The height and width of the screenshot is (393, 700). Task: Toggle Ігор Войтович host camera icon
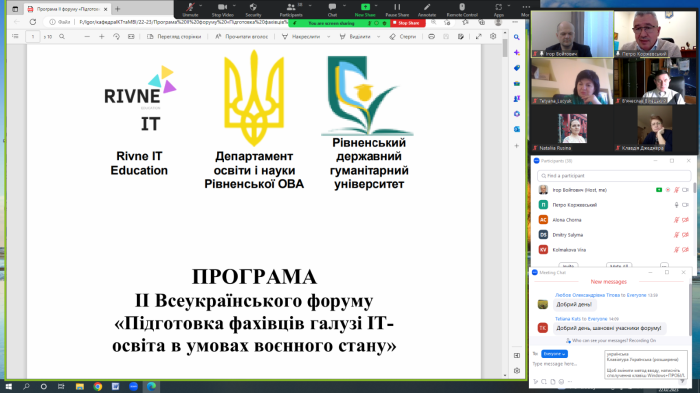(686, 190)
